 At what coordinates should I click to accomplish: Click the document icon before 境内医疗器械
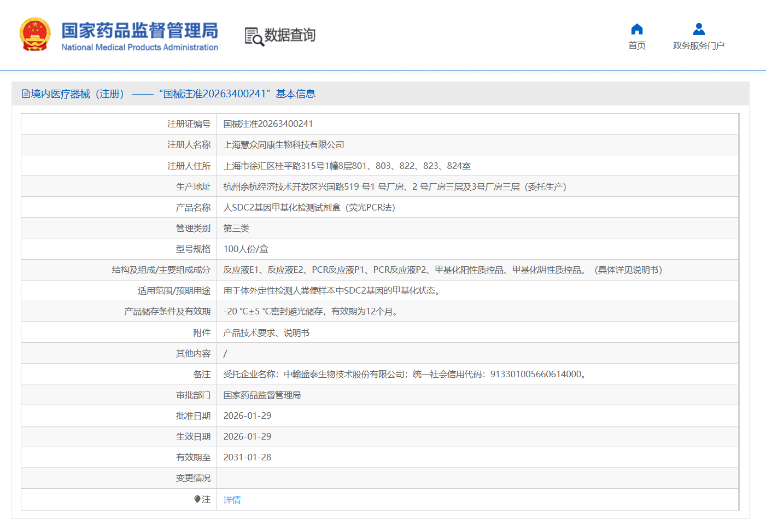[x=26, y=94]
